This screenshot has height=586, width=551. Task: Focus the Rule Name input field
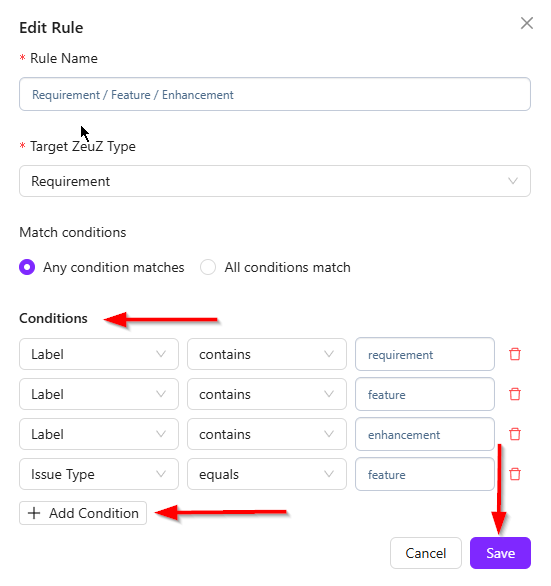pyautogui.click(x=275, y=94)
